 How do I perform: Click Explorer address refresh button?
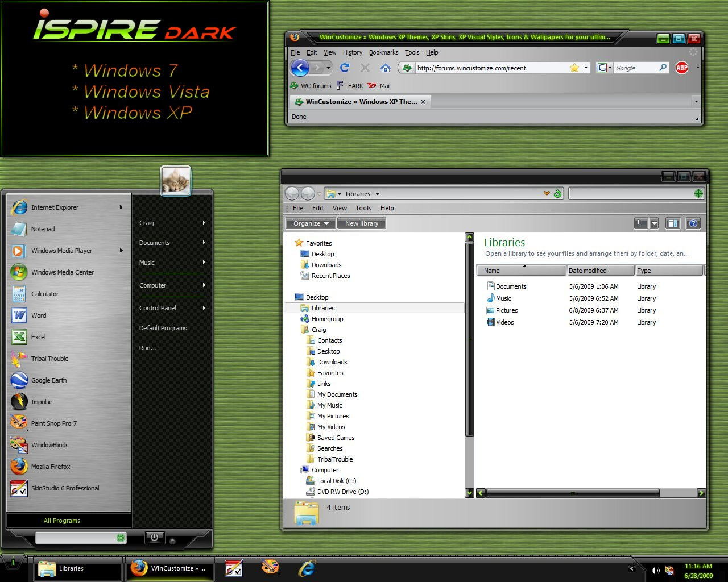coord(558,193)
